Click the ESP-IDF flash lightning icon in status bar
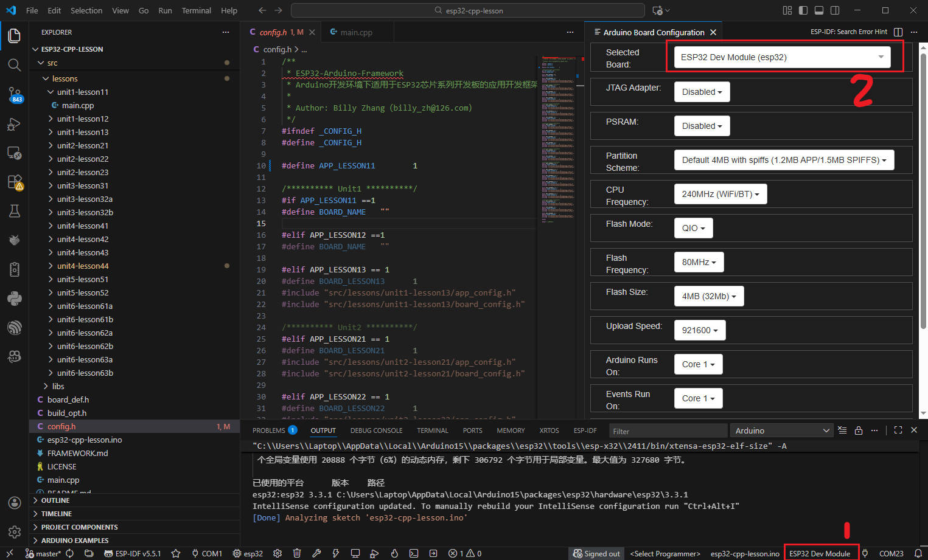 335,553
